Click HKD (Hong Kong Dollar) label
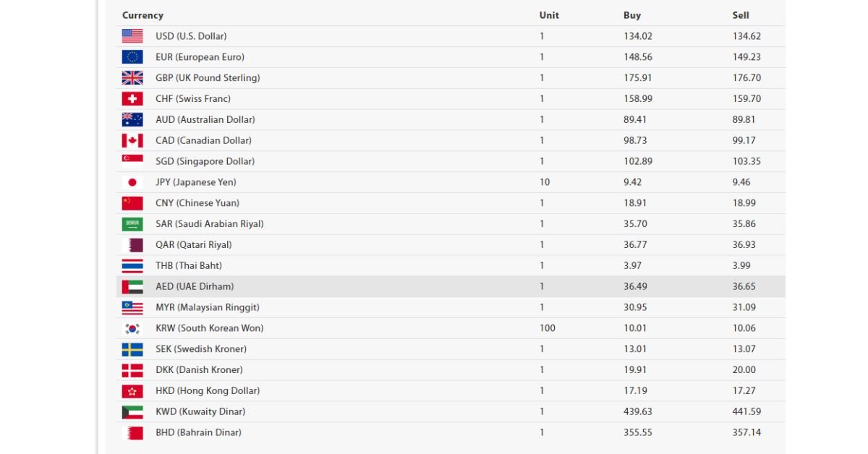 click(208, 390)
